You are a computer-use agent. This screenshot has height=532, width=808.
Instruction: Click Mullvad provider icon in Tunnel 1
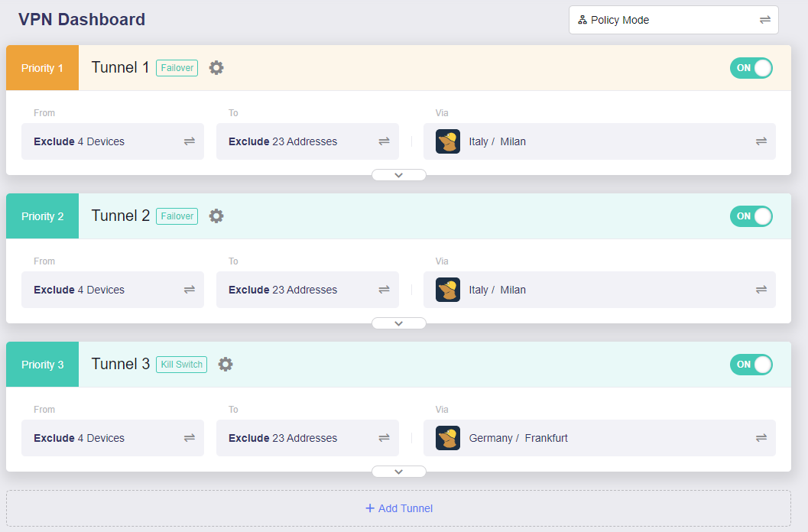coord(448,141)
